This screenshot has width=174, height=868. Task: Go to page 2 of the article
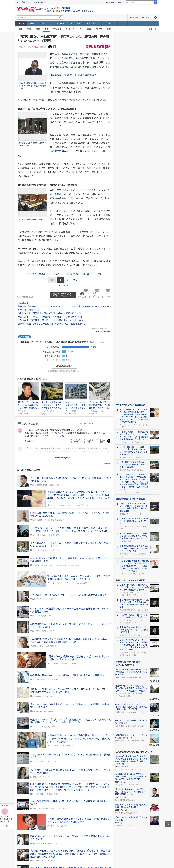(68, 280)
